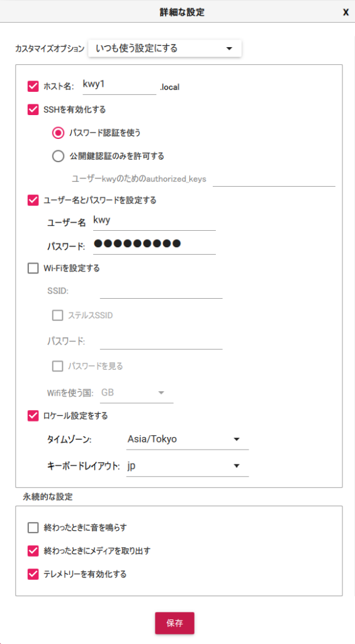
Task: Click the SSID input field
Action: click(x=161, y=291)
